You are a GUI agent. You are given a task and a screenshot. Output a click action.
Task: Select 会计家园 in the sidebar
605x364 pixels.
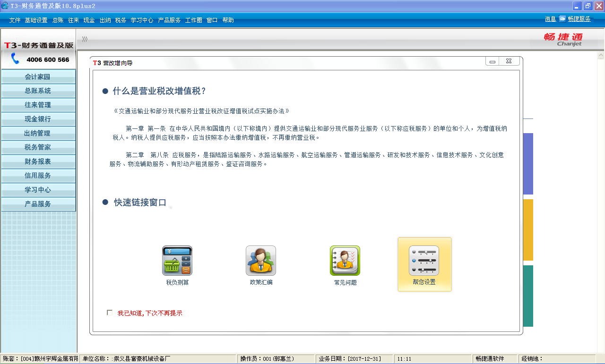(38, 77)
